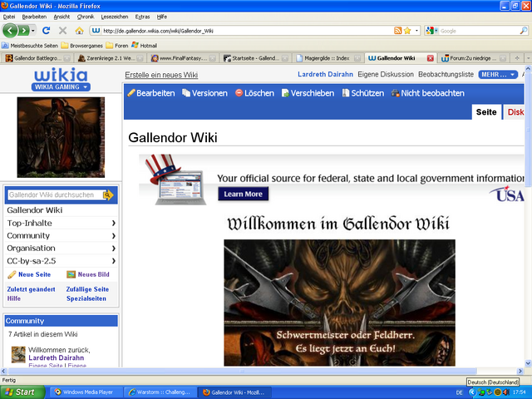Screen dimensions: 532x399
Task: Switch to Warstorm taskbar item
Action: coord(160,392)
